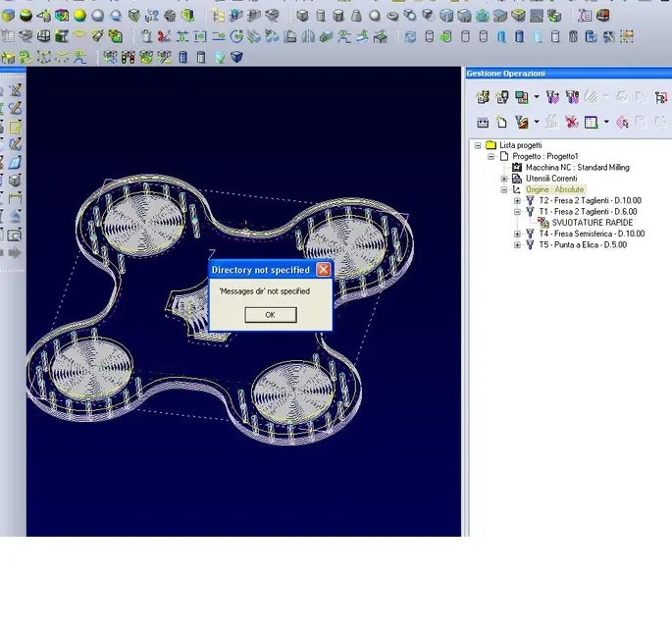Screen dimensions: 672x628
Task: Click the first new operation icon in Gestione Operazioni
Action: (x=482, y=97)
